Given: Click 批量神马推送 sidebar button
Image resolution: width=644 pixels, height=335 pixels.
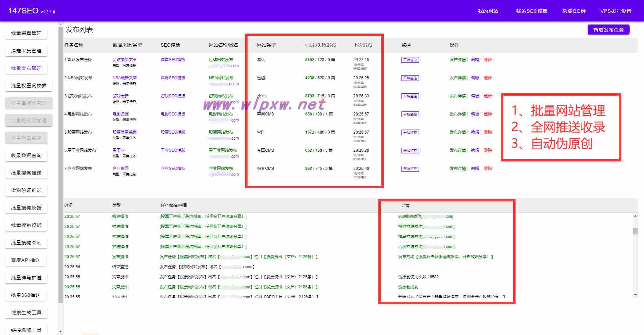Looking at the screenshot, I should (26, 278).
